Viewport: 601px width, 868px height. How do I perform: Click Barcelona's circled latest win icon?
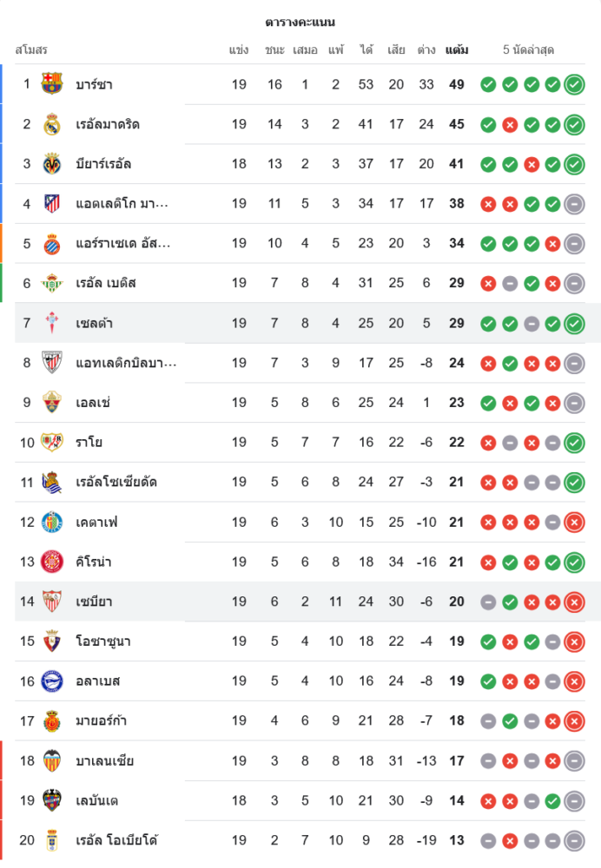pos(574,84)
